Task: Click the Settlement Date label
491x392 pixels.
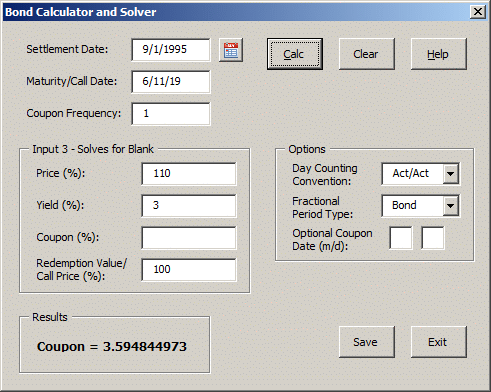Action: click(67, 49)
